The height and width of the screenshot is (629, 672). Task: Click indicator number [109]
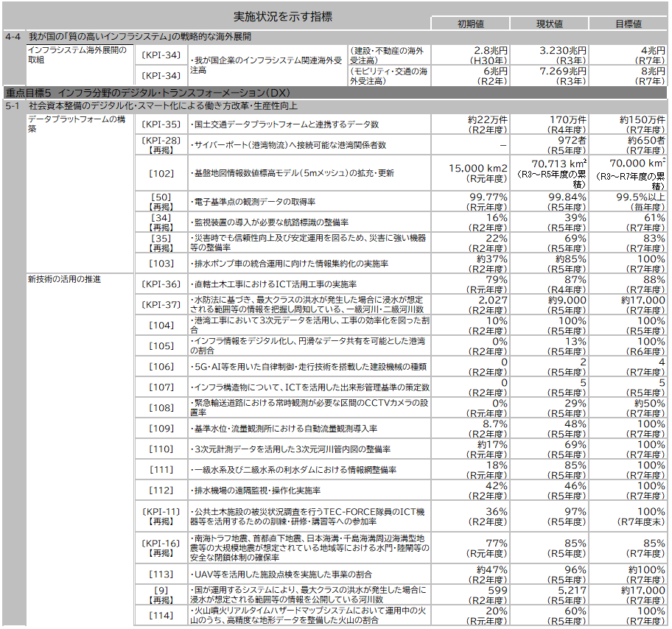[x=161, y=429]
